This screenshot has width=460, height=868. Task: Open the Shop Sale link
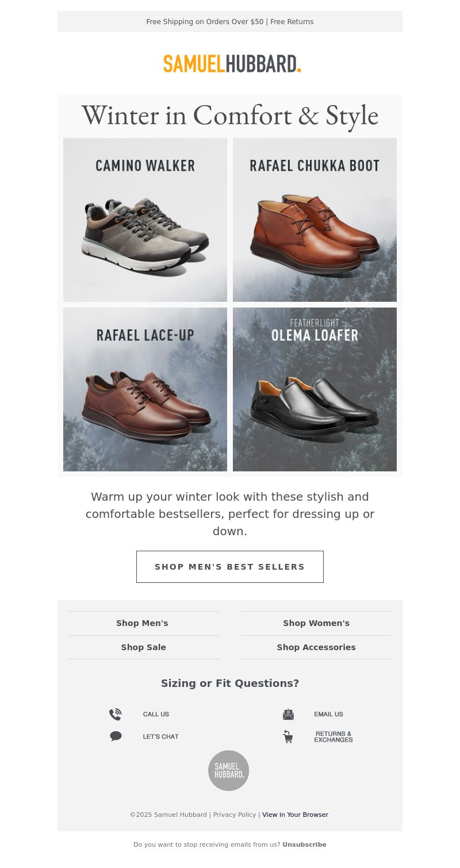[x=143, y=647]
